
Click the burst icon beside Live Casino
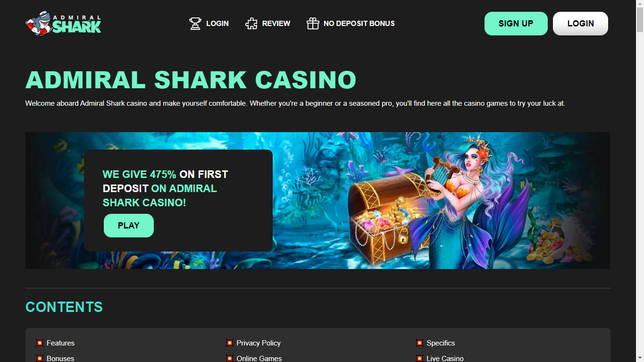(x=419, y=358)
